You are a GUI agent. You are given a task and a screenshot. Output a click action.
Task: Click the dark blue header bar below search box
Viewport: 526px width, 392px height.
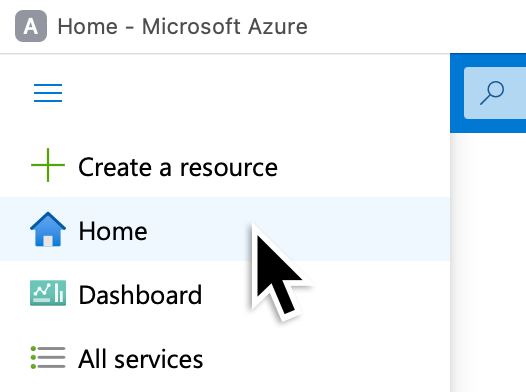(x=488, y=126)
